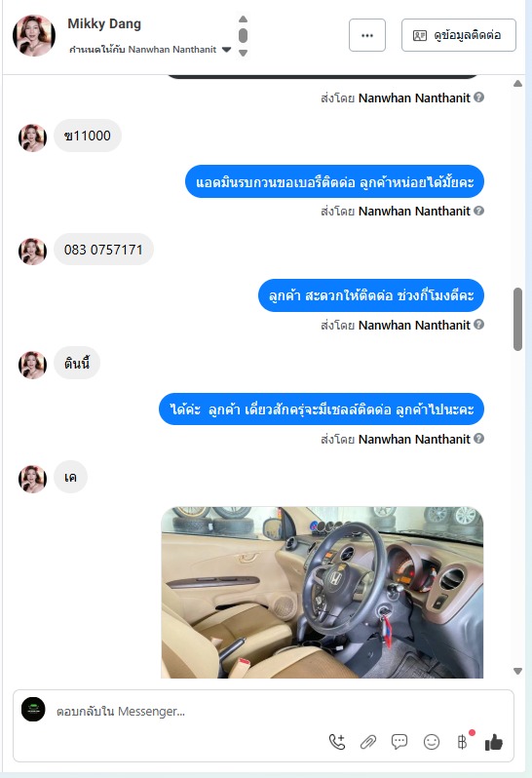Click the baht payment request icon

[463, 742]
